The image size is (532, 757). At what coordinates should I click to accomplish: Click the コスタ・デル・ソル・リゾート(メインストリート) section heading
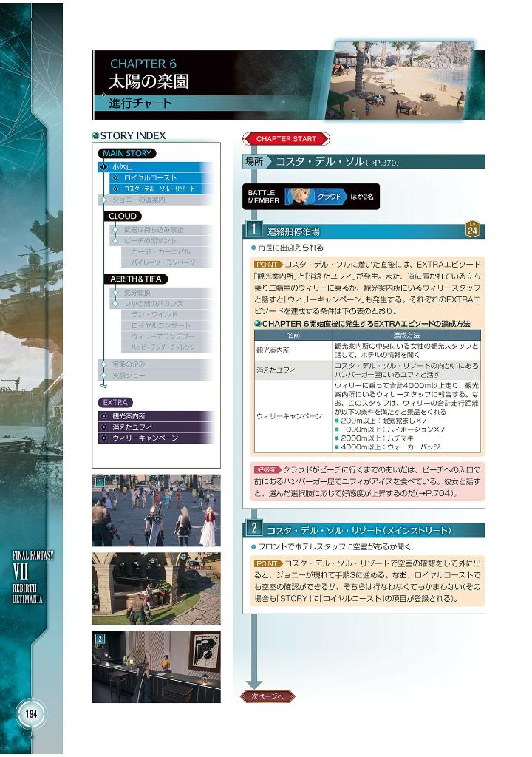(359, 531)
